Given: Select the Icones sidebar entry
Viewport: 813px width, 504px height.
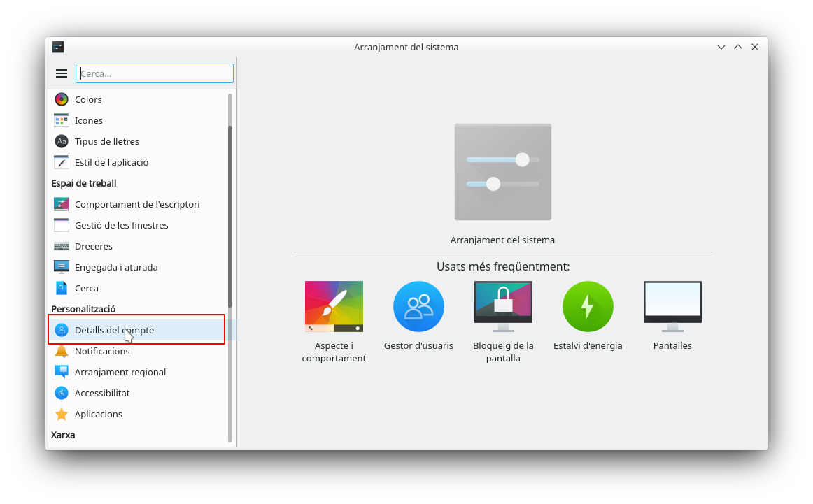Looking at the screenshot, I should pos(89,120).
